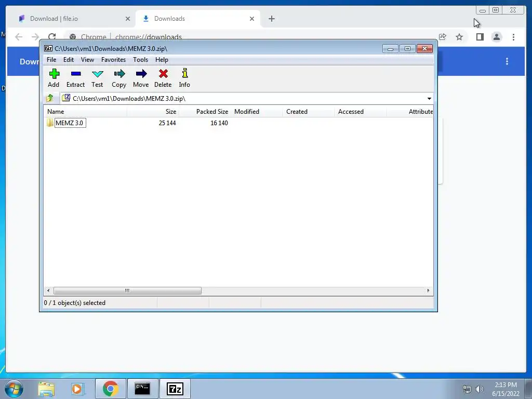Sort by the Accessed column header
Image resolution: width=532 pixels, height=399 pixels.
pos(361,112)
